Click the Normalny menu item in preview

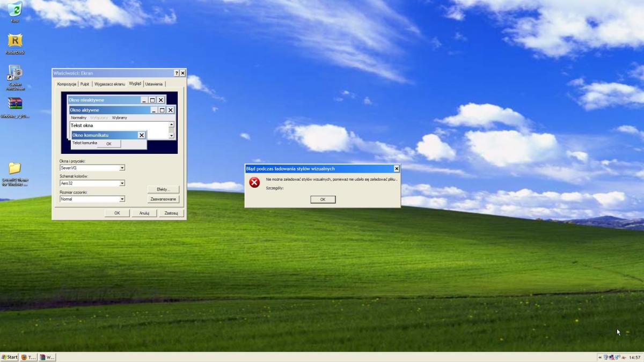point(78,117)
